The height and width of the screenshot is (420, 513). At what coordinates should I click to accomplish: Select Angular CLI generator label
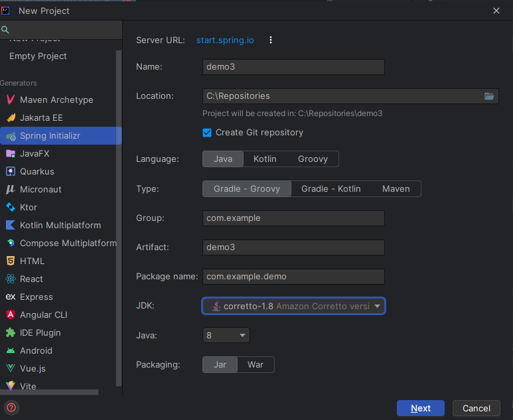(44, 315)
